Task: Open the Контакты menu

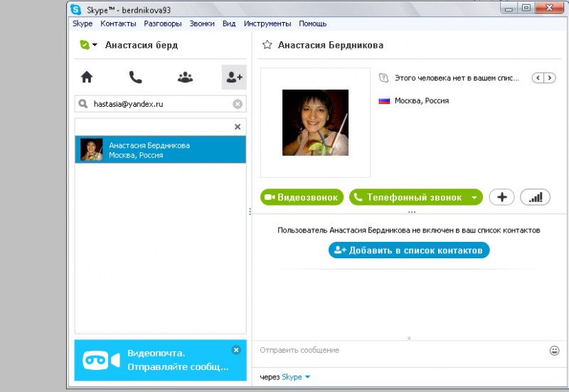Action: [x=118, y=23]
